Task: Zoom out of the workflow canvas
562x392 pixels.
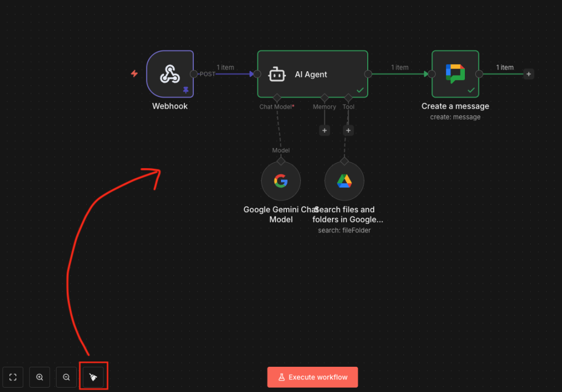Action: pyautogui.click(x=66, y=377)
